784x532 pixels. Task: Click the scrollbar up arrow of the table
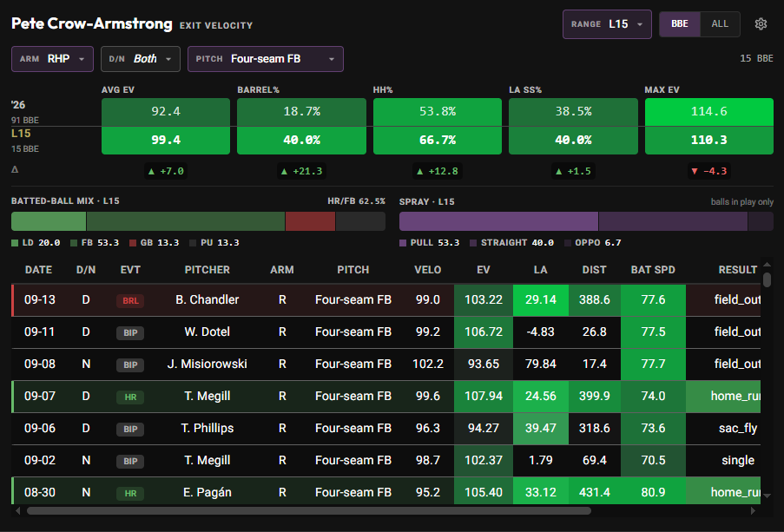767,265
